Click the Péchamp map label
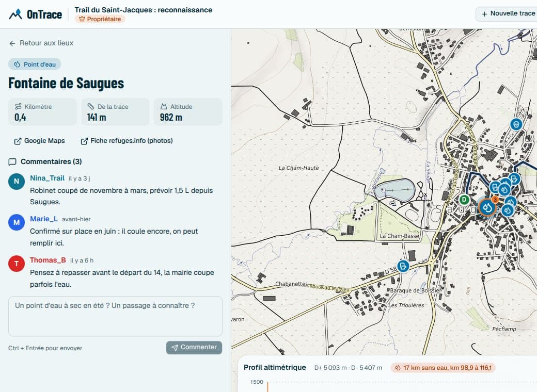 coord(504,329)
